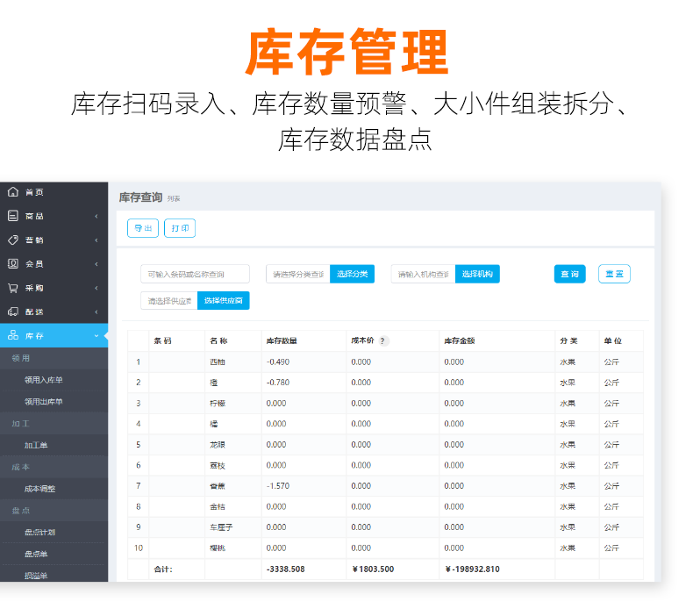Click the 打印 print button
Viewport: 693px width, 616px height.
(180, 228)
